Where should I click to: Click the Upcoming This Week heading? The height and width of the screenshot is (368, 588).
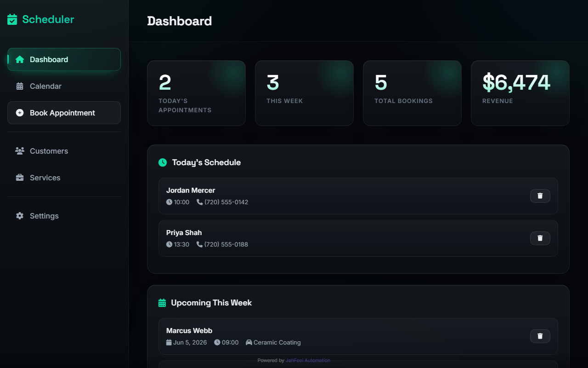(211, 303)
